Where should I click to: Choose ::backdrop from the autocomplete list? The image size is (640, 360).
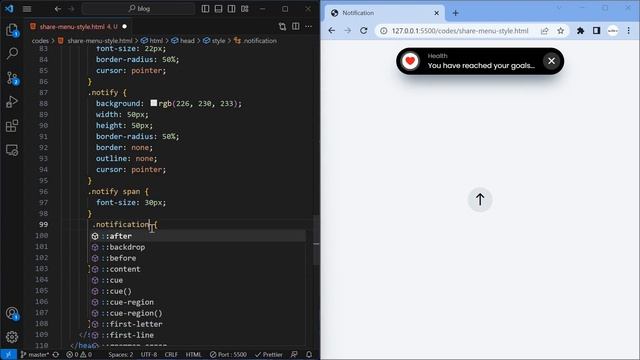(x=198, y=247)
